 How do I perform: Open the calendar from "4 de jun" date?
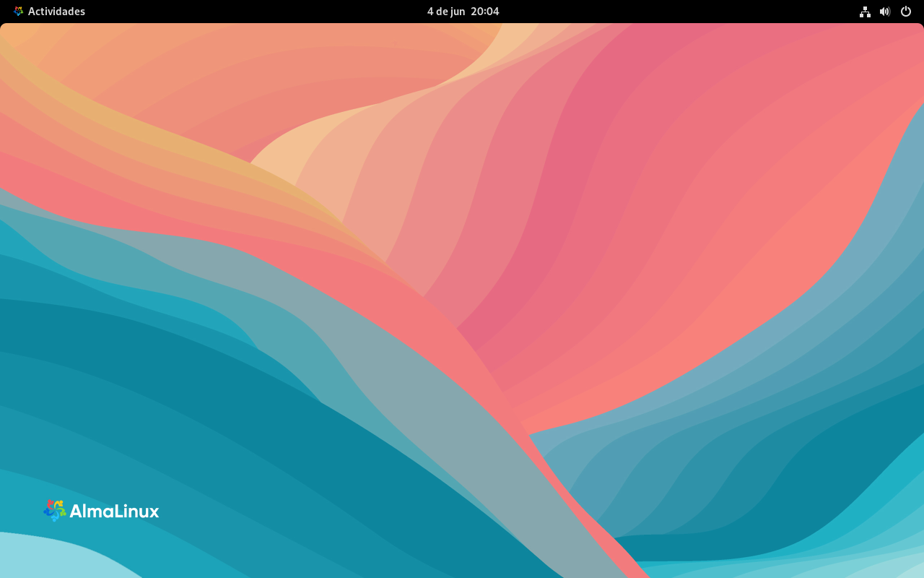click(445, 12)
